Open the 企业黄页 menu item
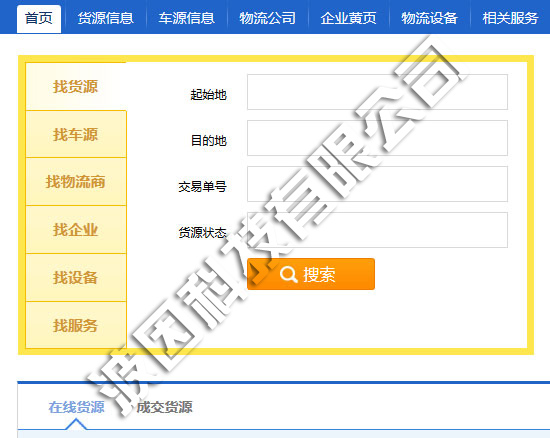The width and height of the screenshot is (550, 438). [x=348, y=18]
